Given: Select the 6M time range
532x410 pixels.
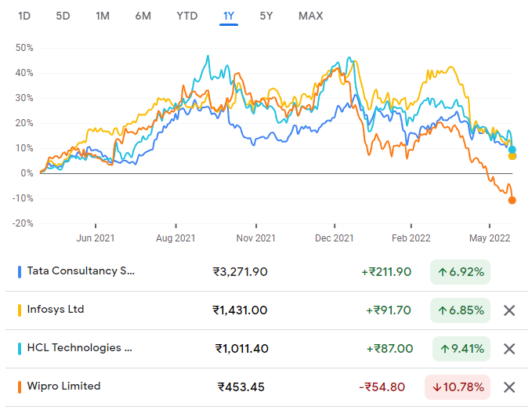Looking at the screenshot, I should 143,16.
